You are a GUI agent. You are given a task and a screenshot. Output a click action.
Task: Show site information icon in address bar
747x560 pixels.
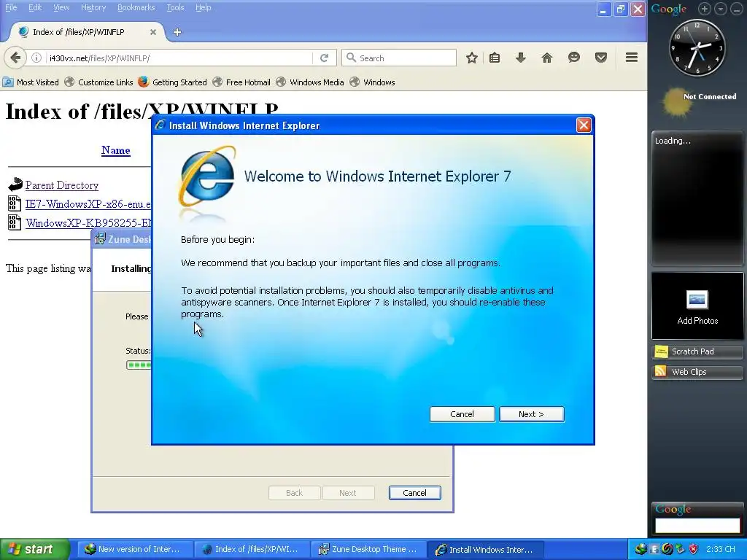[36, 58]
